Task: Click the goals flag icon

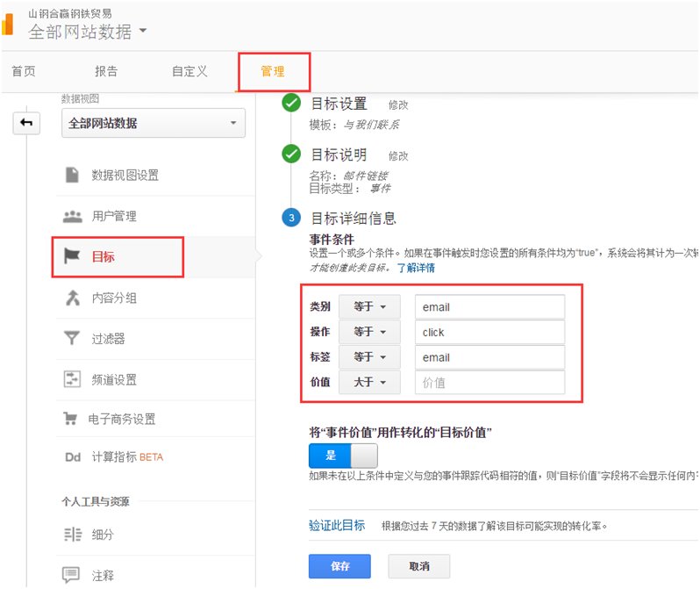Action: pos(72,256)
